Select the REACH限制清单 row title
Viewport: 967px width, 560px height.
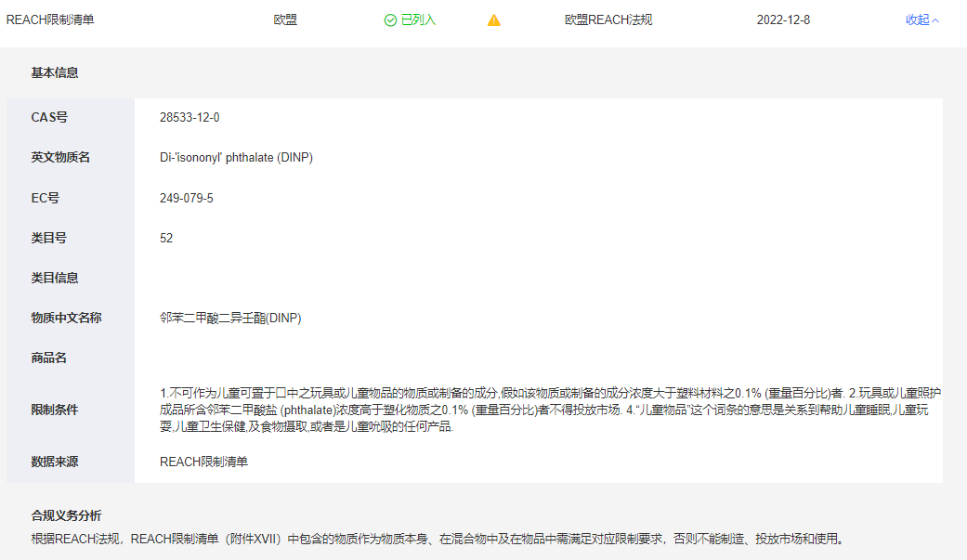pyautogui.click(x=50, y=20)
